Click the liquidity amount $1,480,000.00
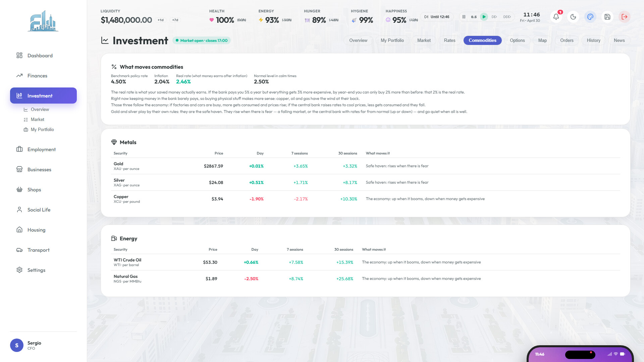644x362 pixels. point(126,20)
